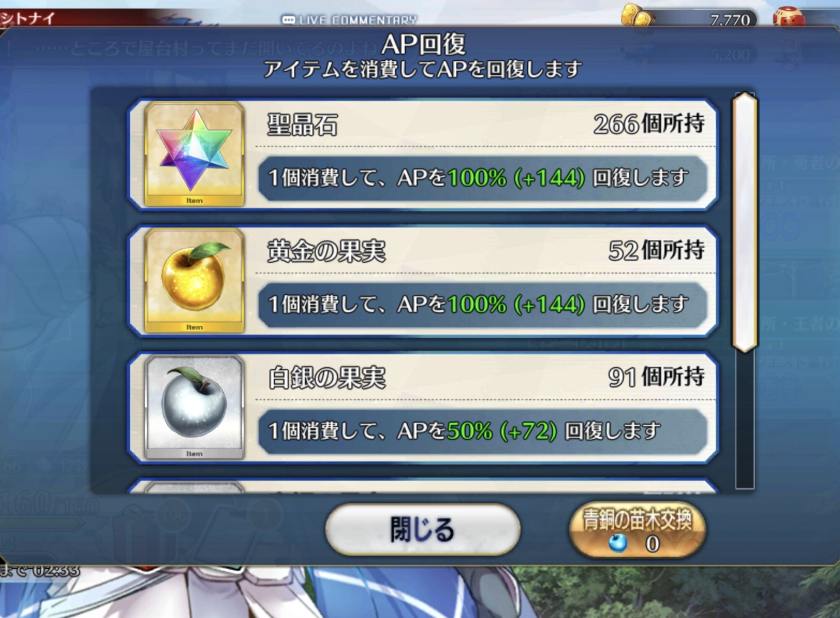Select the 聖晶石 item row
The height and width of the screenshot is (618, 840).
(x=423, y=154)
